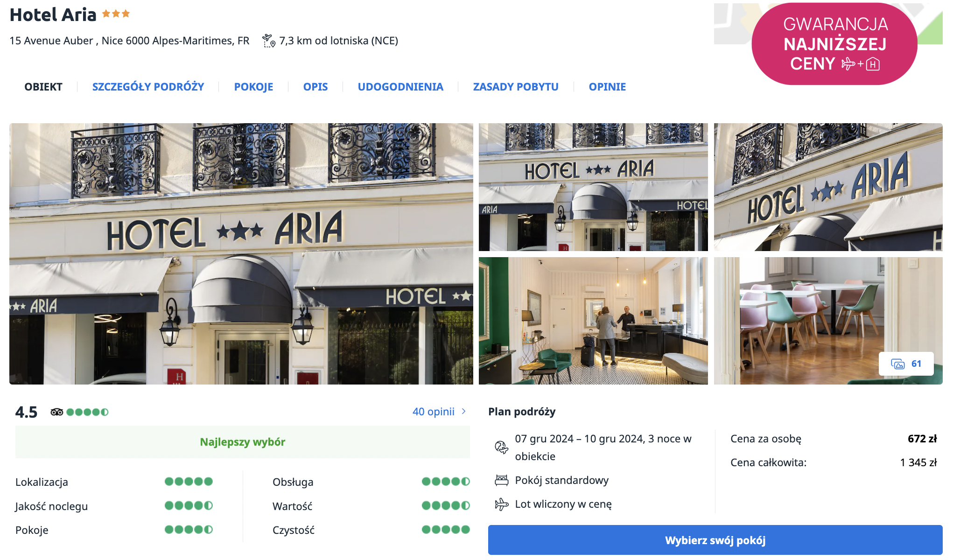Click the travel dates globe icon
Image resolution: width=953 pixels, height=560 pixels.
502,447
